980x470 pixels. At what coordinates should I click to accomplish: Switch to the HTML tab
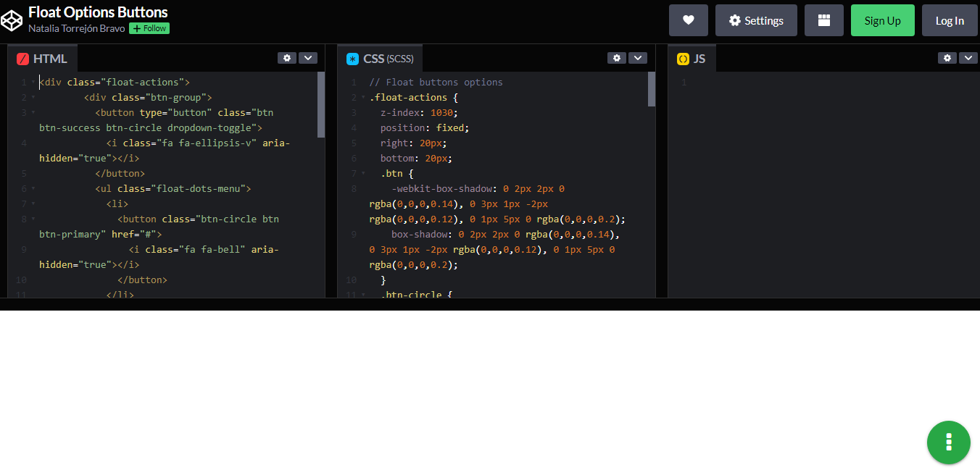click(42, 58)
